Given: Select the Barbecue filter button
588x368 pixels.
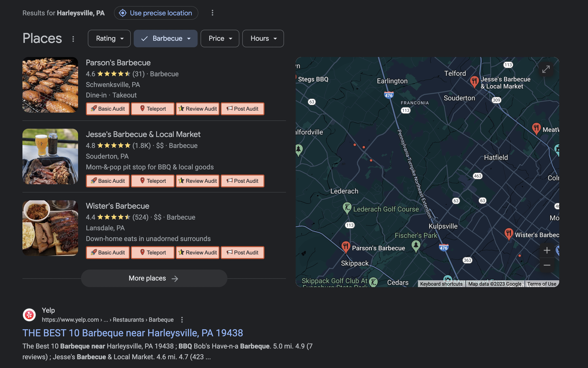Looking at the screenshot, I should click(166, 38).
